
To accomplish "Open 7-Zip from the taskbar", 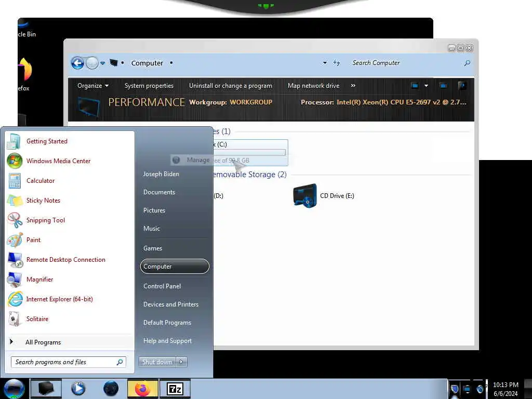I will [175, 389].
